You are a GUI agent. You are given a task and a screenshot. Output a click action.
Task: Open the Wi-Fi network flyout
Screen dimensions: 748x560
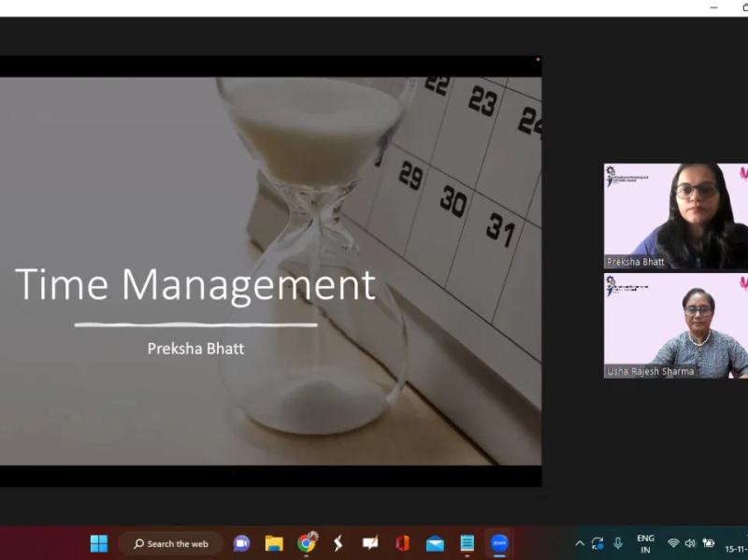(x=673, y=543)
